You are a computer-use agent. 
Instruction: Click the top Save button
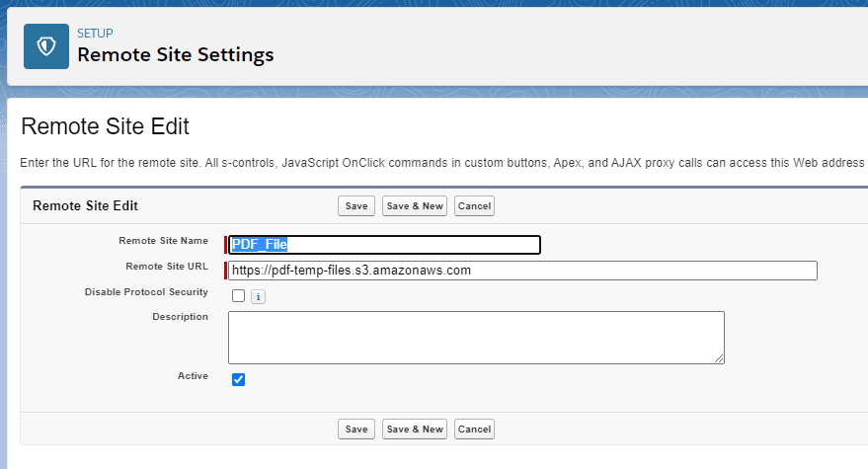pyautogui.click(x=355, y=205)
